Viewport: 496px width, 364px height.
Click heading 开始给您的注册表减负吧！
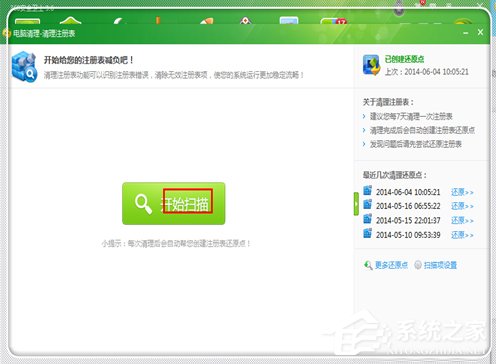tap(89, 60)
